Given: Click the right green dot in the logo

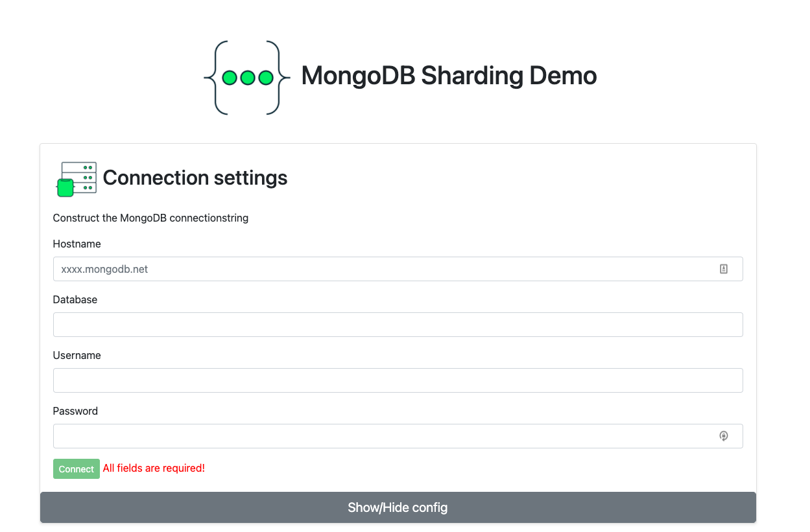Looking at the screenshot, I should (265, 78).
